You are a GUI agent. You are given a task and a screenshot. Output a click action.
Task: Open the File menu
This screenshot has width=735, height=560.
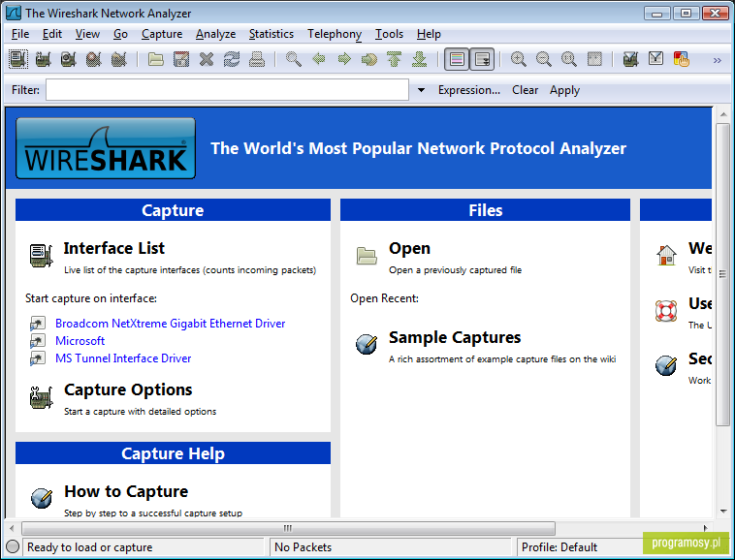pyautogui.click(x=20, y=34)
